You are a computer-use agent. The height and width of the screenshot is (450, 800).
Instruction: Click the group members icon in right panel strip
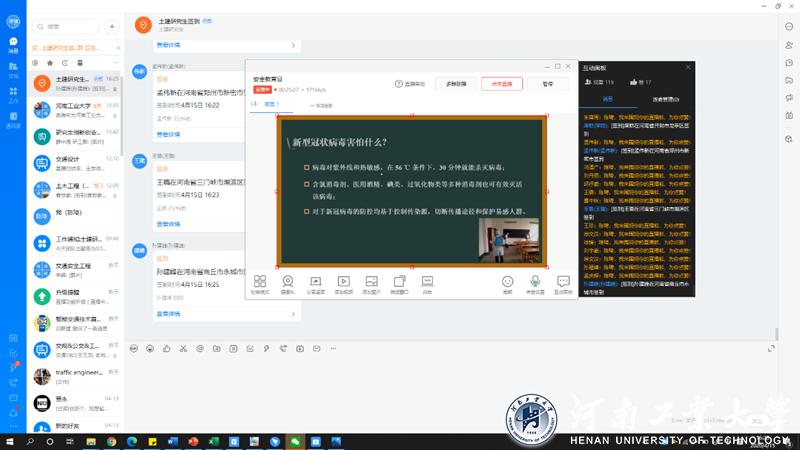(789, 45)
